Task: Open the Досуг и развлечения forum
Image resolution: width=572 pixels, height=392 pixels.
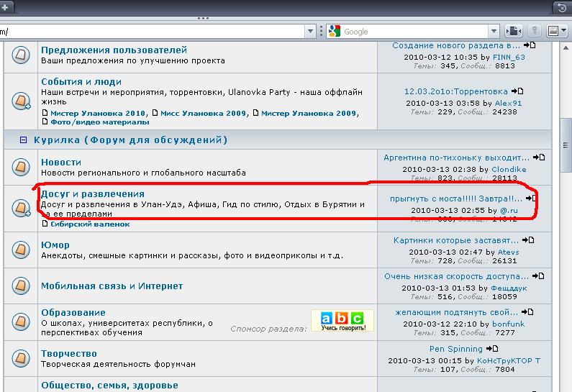Action: coord(93,194)
